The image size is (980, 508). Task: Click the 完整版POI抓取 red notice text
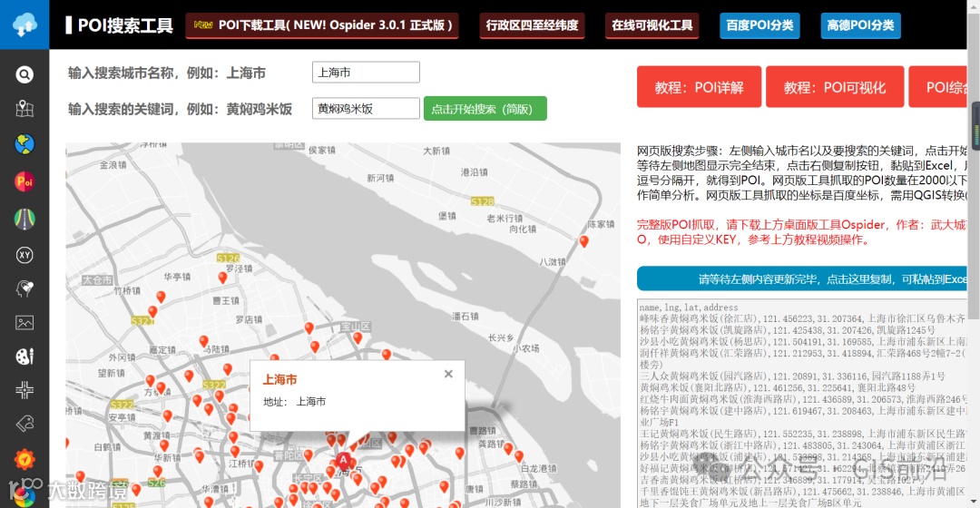tap(801, 232)
